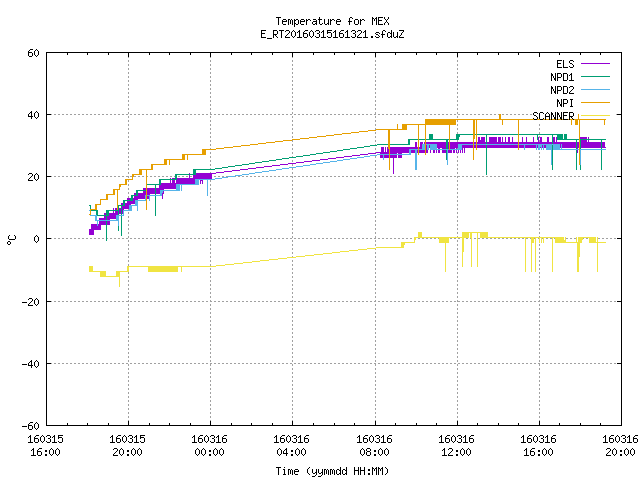This screenshot has height=480, width=640.
Task: Click the blue NPD2 legend line sample
Action: click(596, 90)
